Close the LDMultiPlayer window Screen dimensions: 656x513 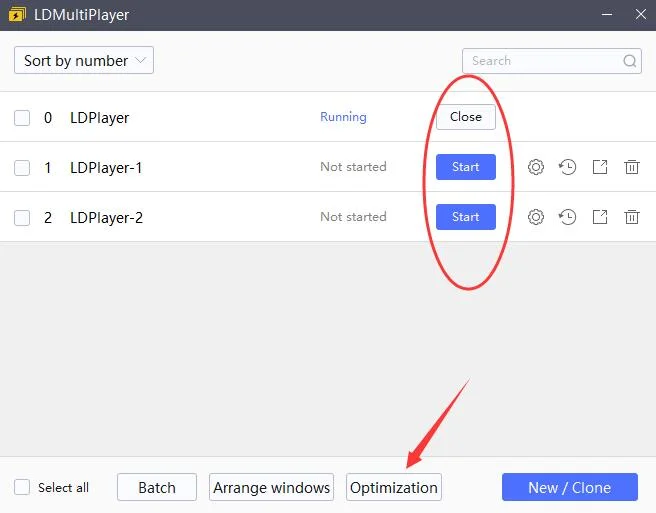pos(641,14)
